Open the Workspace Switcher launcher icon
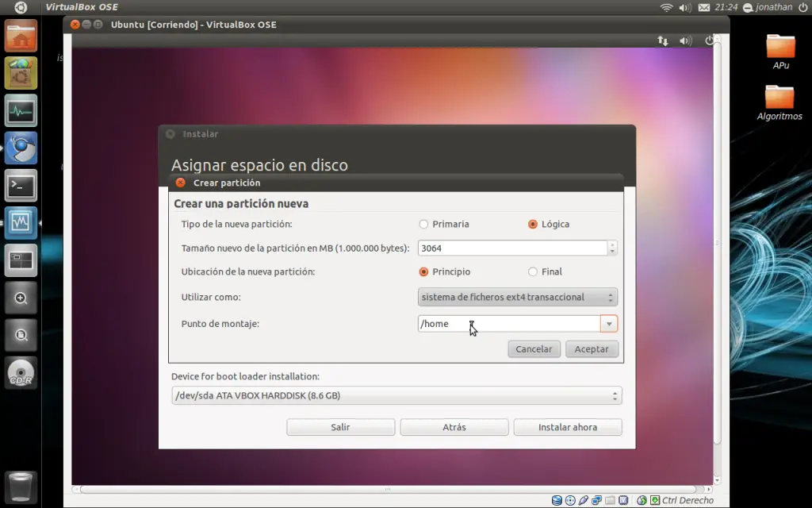This screenshot has height=508, width=812. 21,260
